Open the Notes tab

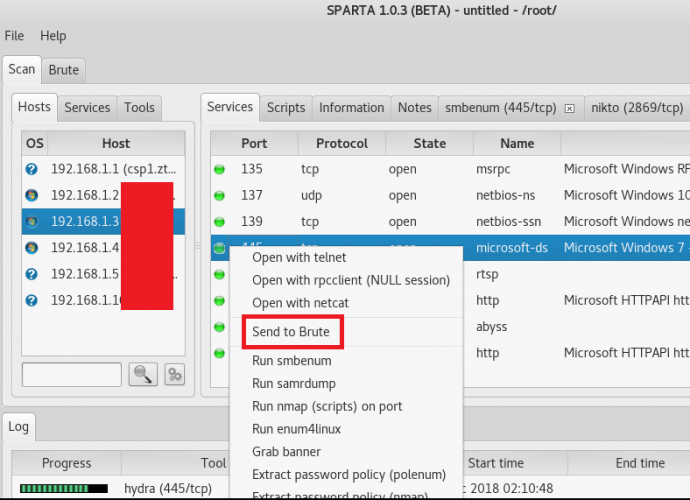[415, 108]
